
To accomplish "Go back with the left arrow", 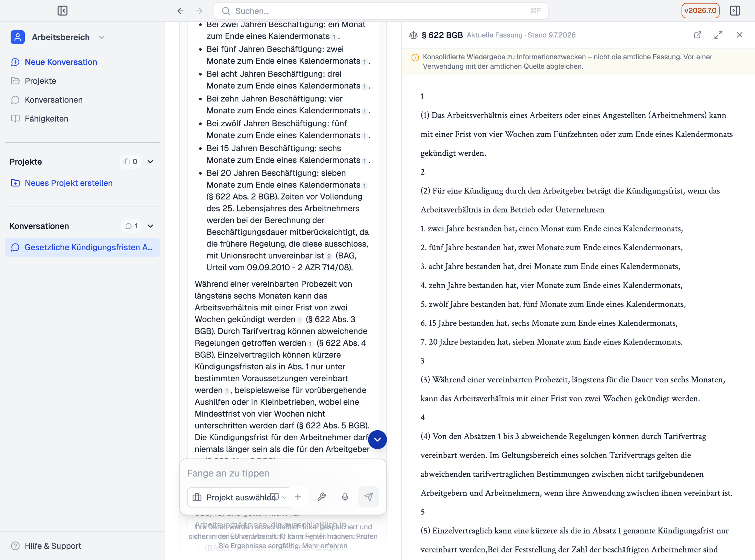I will click(180, 11).
